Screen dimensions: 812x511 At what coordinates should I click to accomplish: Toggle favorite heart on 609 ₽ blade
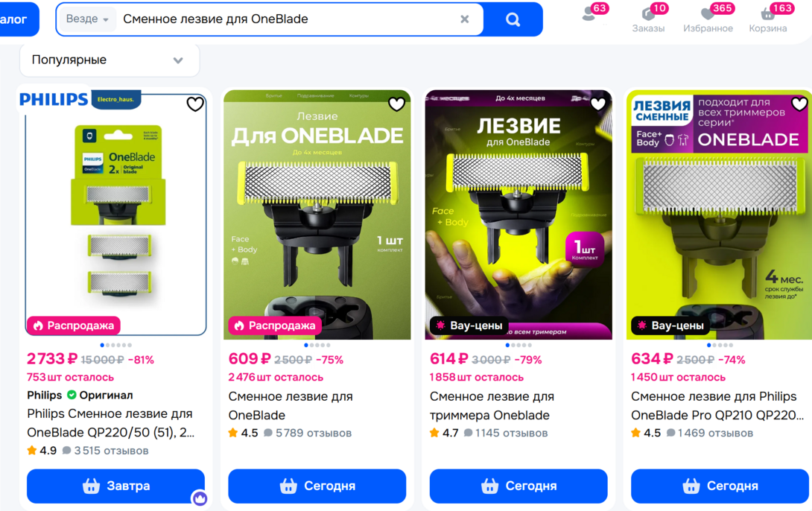click(396, 104)
